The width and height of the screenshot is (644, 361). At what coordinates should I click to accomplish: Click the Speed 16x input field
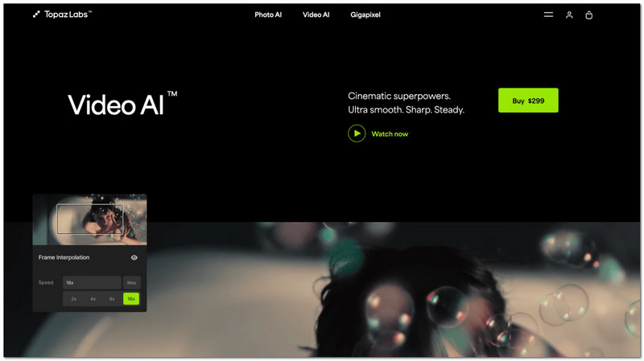coord(92,283)
